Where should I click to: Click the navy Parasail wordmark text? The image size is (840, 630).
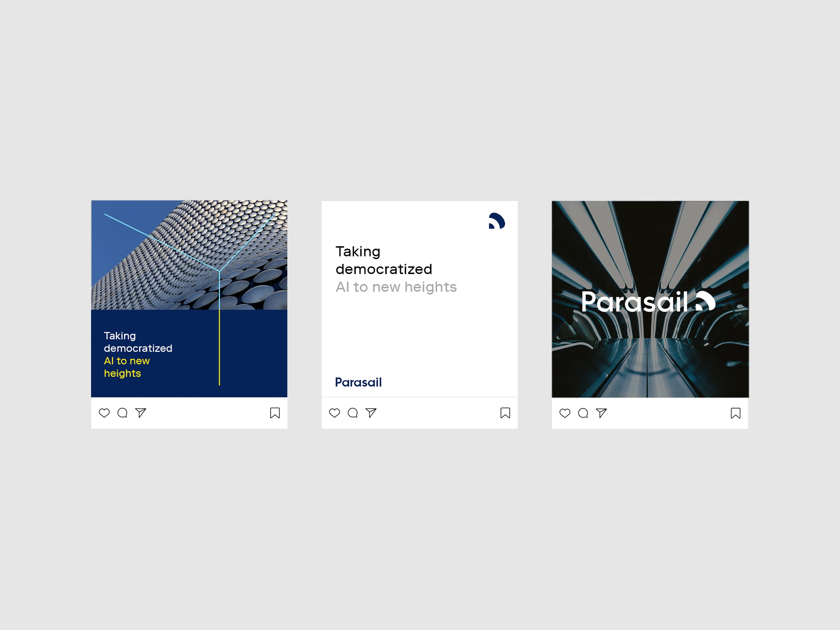358,382
